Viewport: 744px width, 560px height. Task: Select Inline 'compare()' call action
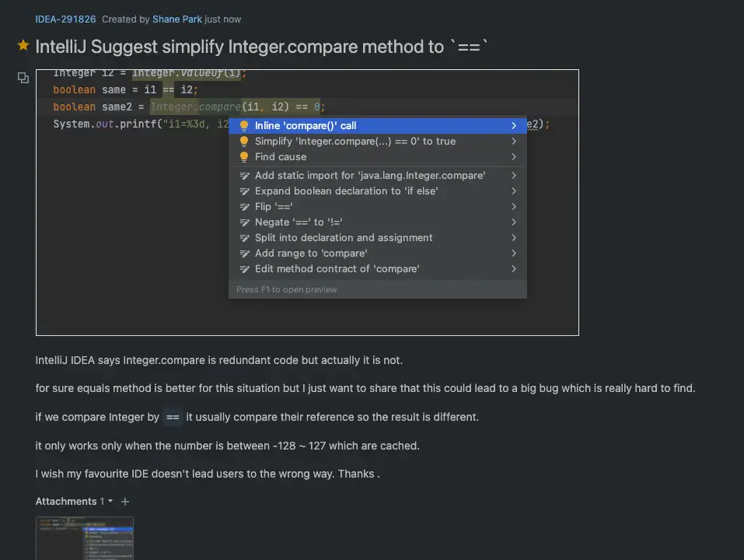pos(378,126)
